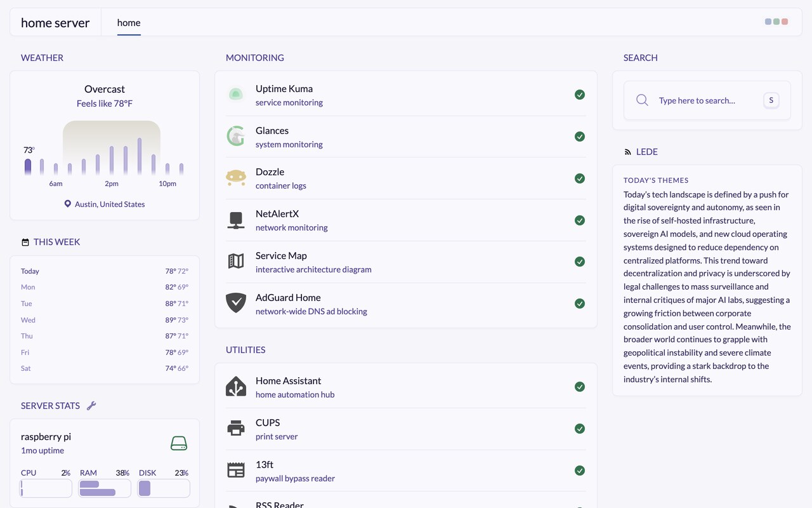Click 'Austin, United States' location text
Viewport: 812px width, 508px height.
click(x=110, y=204)
